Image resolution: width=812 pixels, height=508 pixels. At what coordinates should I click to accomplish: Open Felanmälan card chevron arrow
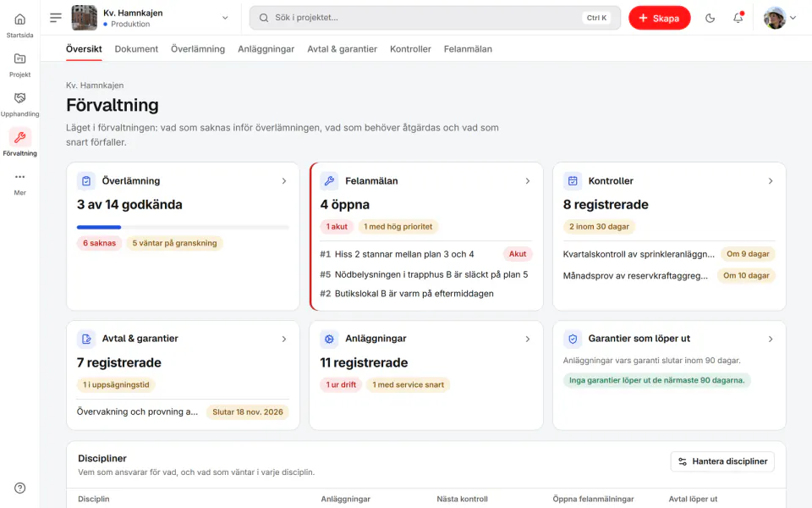pyautogui.click(x=527, y=181)
